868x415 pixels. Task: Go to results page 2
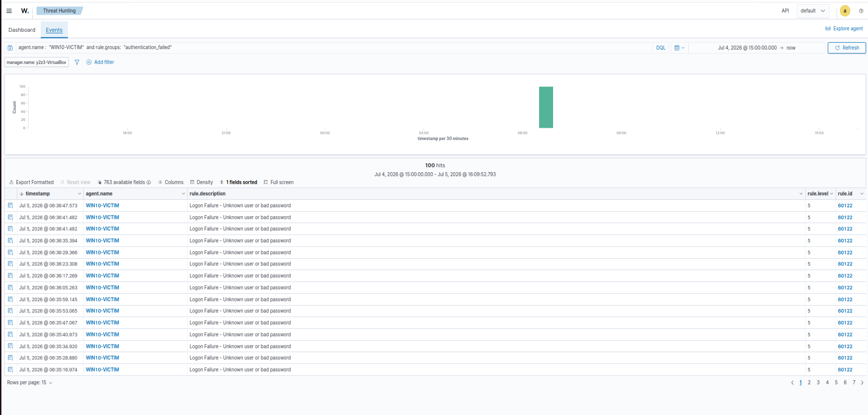(x=809, y=383)
